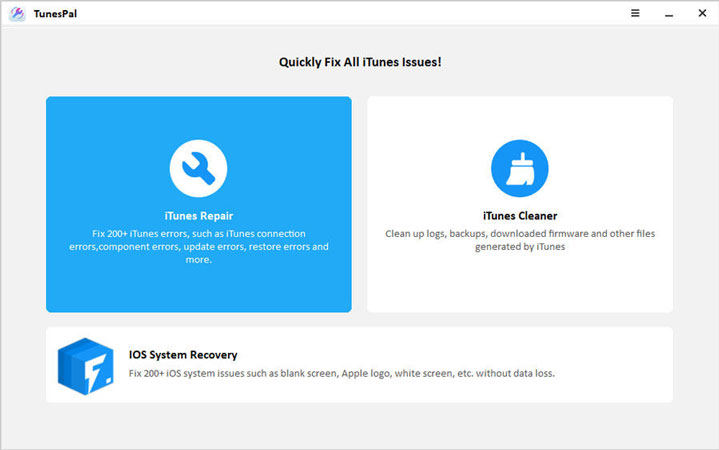Click the 'Fix 200+ iOS system issues' description

342,373
